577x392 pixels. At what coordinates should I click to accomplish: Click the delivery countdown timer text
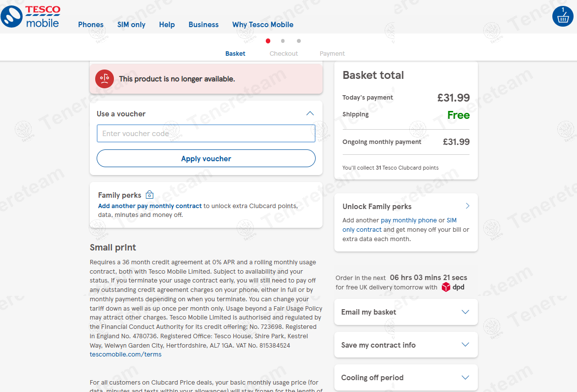pyautogui.click(x=429, y=278)
